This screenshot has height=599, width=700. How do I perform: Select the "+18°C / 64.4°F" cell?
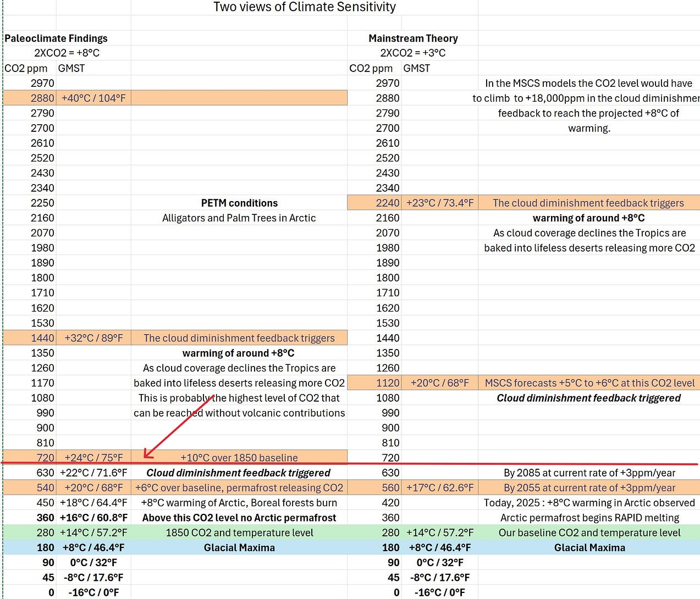click(93, 503)
